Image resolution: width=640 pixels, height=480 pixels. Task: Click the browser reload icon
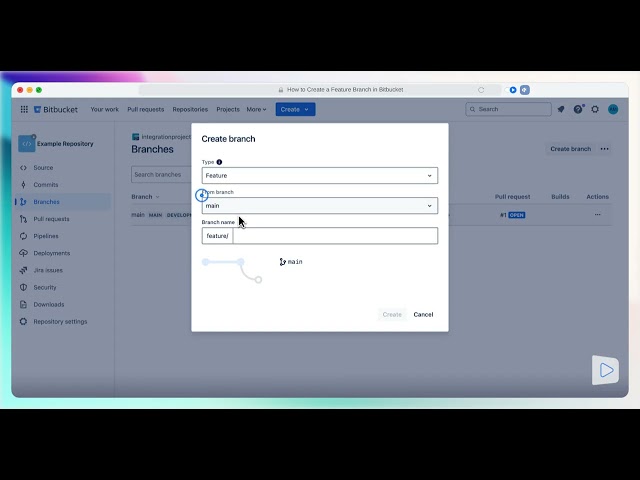click(481, 90)
